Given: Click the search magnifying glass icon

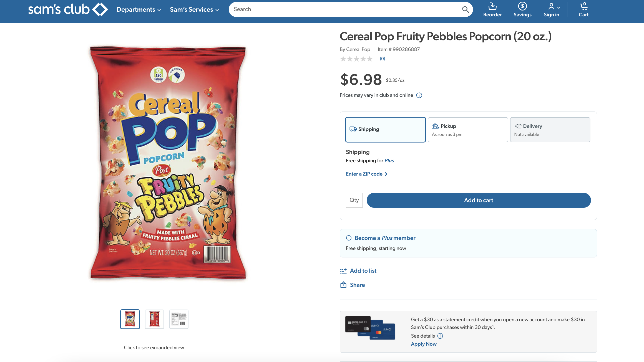Looking at the screenshot, I should point(465,10).
